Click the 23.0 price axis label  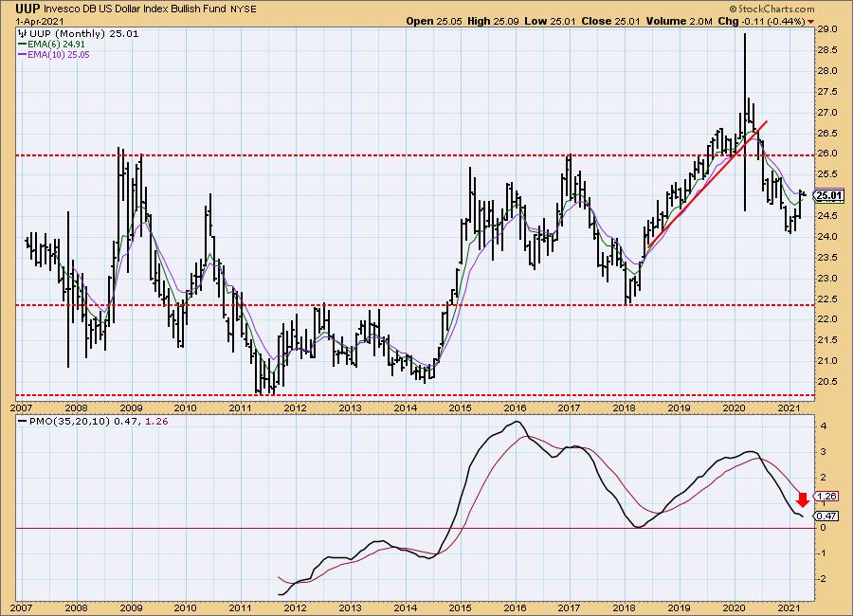tap(826, 279)
